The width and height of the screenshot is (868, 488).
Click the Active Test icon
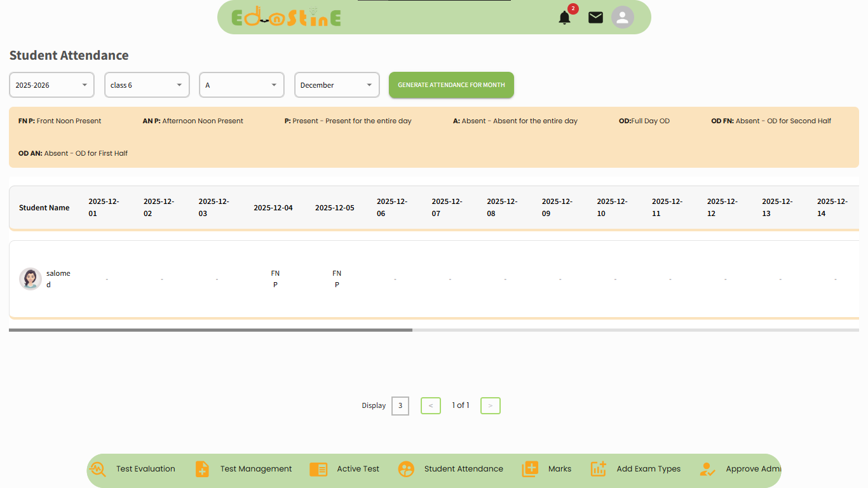click(318, 469)
